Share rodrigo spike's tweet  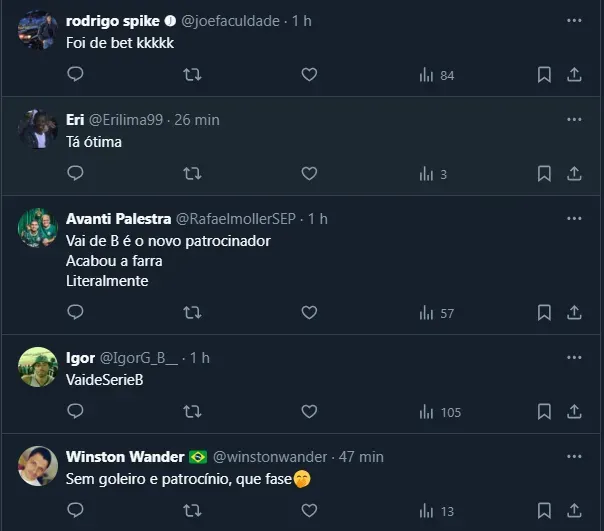[x=575, y=75]
